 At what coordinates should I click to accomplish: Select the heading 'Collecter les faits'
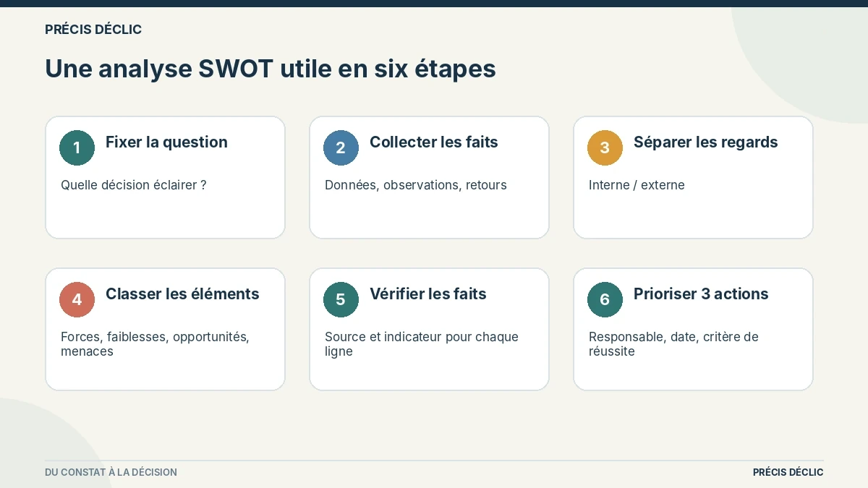point(434,142)
